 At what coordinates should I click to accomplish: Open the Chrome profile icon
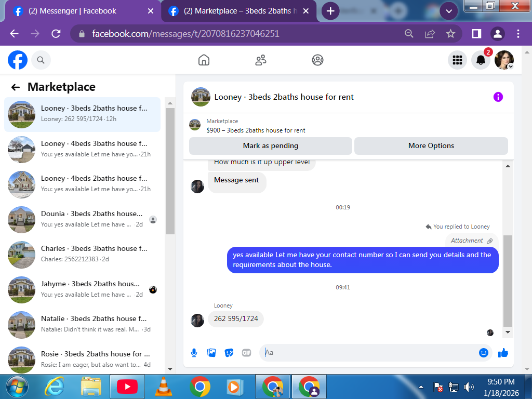(x=497, y=34)
